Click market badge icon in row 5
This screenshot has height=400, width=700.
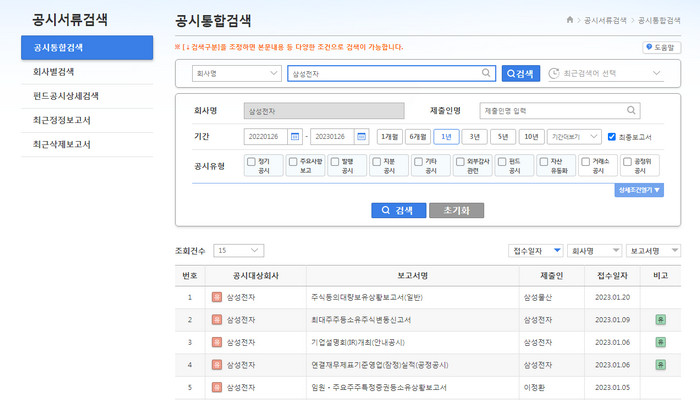coord(217,387)
